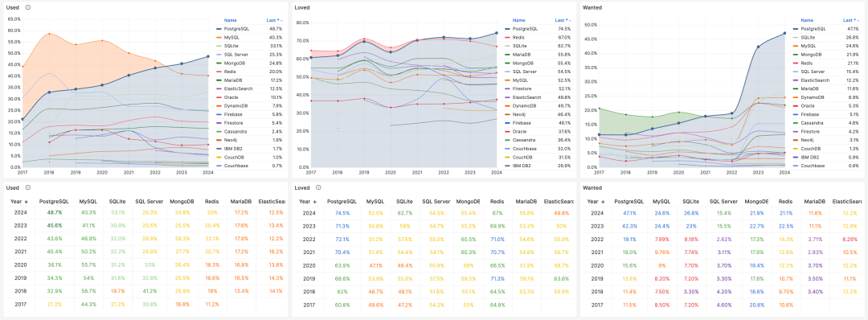Click the Redis series color in the Loved legend
The width and height of the screenshot is (868, 320).
point(508,37)
